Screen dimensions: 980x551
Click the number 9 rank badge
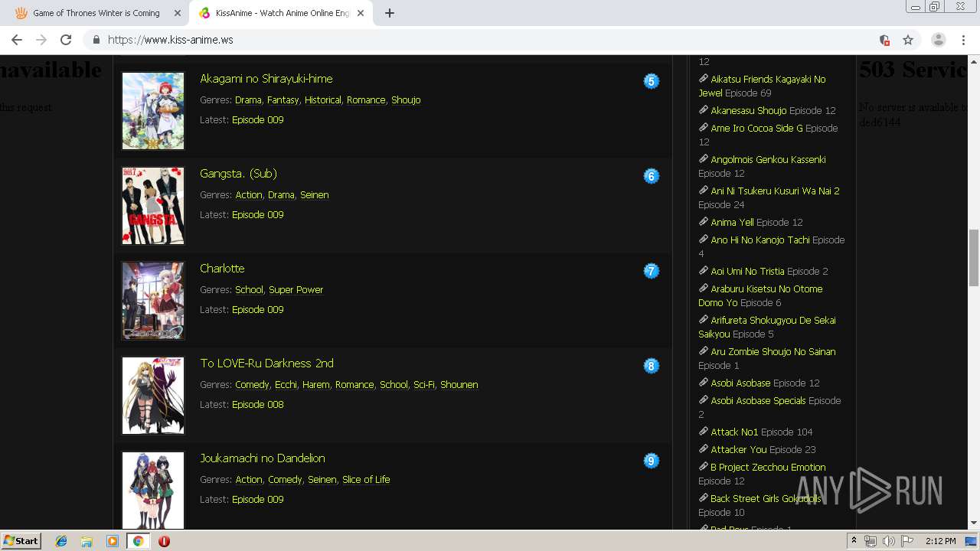(x=651, y=461)
